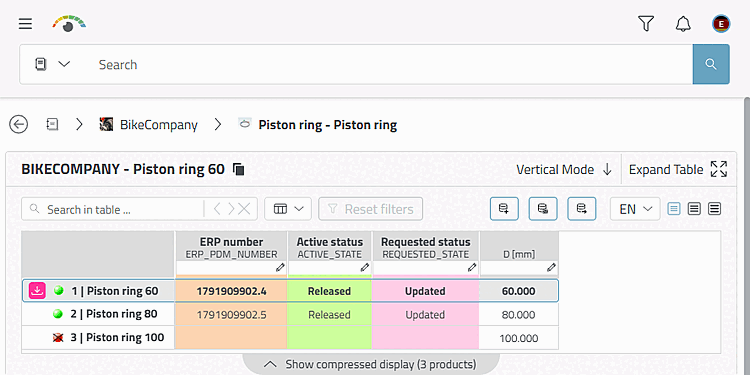
Task: Click the filter funnel icon in header
Action: 646,23
